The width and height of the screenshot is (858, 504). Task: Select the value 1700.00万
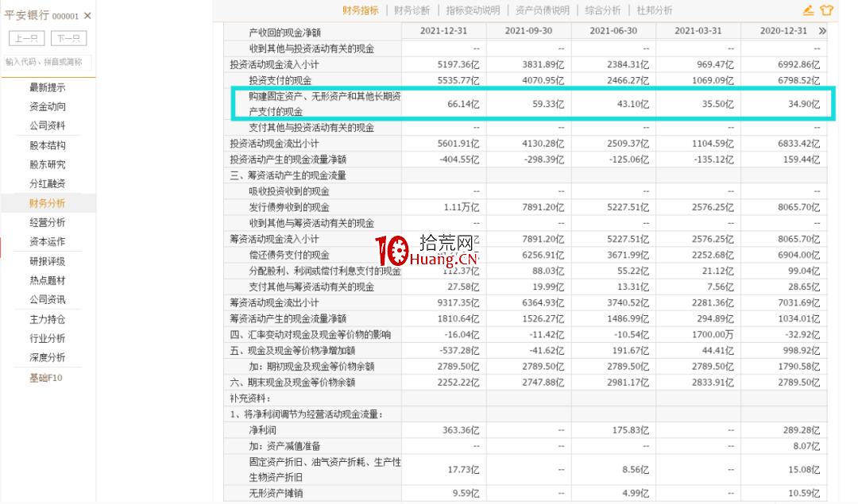tap(713, 334)
